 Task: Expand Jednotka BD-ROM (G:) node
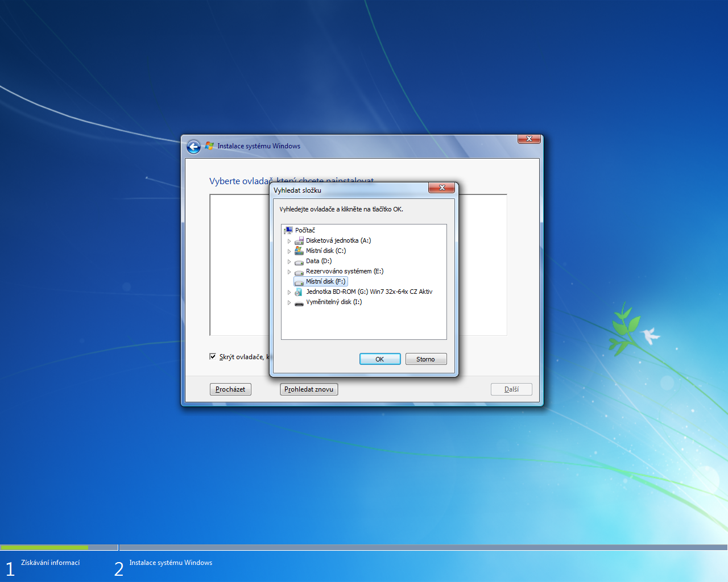coord(289,292)
